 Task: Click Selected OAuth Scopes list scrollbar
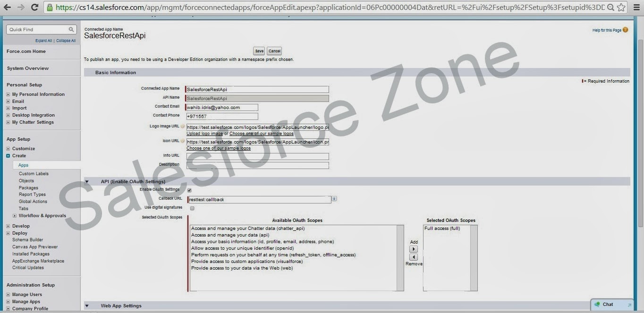pos(474,258)
